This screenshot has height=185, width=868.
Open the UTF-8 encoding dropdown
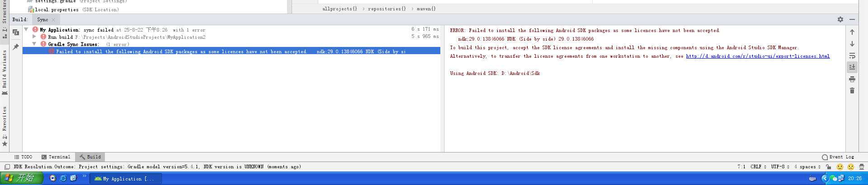pyautogui.click(x=780, y=167)
